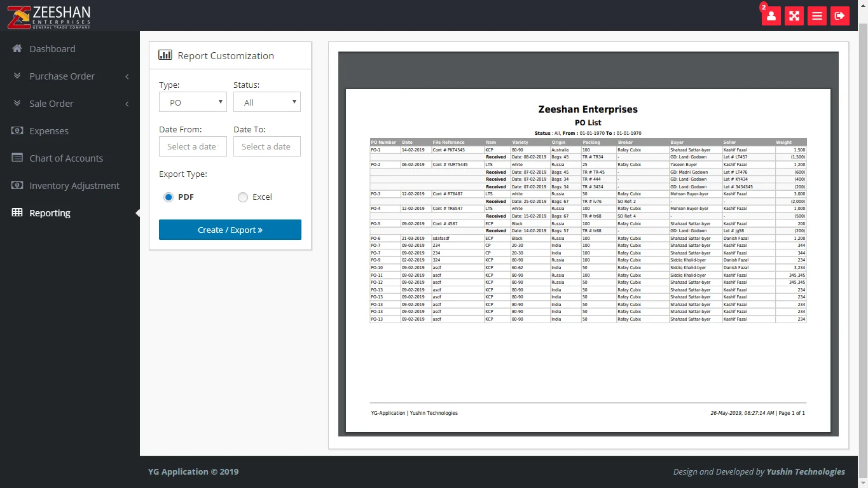Click the Expenses money icon
The width and height of the screenshot is (868, 488).
17,131
